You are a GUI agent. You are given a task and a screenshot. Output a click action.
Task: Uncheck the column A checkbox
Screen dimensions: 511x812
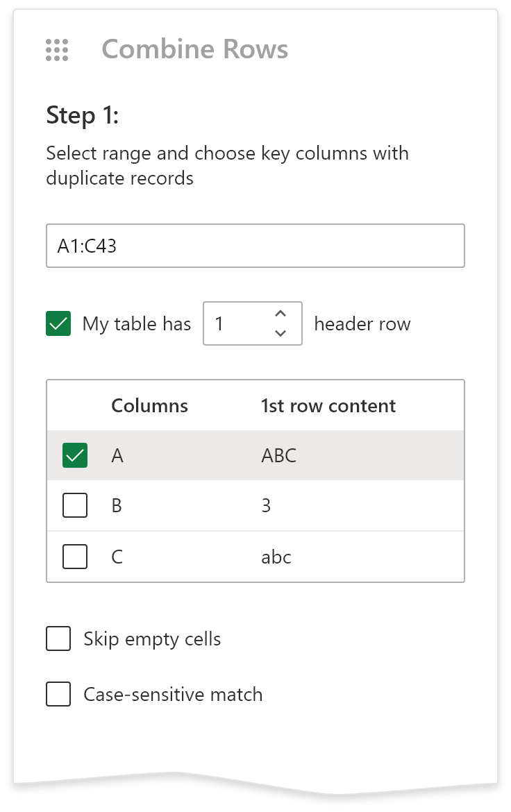(x=74, y=455)
